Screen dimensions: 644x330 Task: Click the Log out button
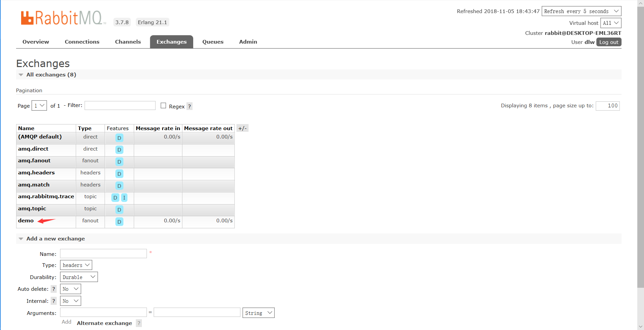pos(609,42)
